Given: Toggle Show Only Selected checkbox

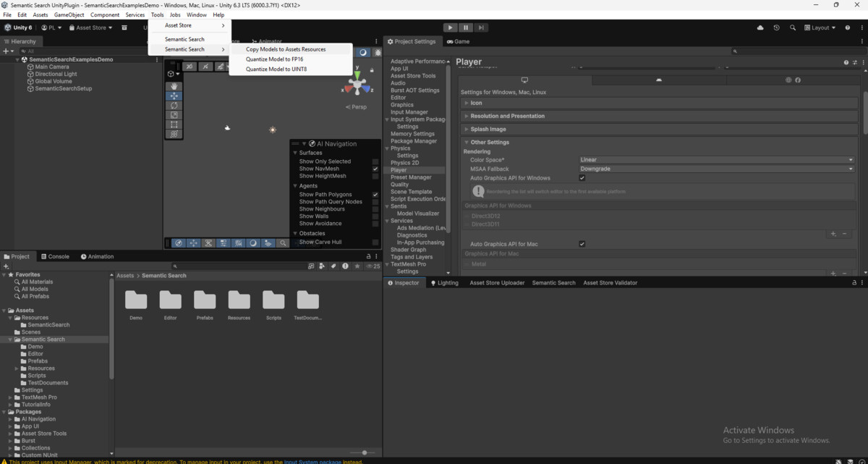Looking at the screenshot, I should coord(375,161).
